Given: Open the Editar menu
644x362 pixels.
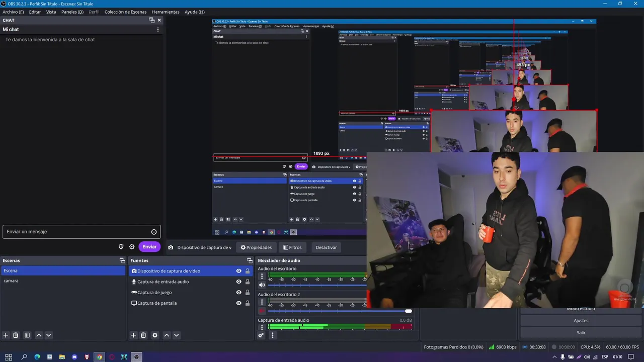Looking at the screenshot, I should click(x=35, y=12).
